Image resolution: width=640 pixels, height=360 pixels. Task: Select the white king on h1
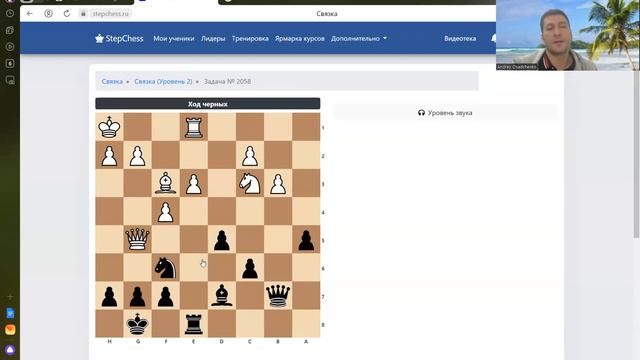[109, 127]
